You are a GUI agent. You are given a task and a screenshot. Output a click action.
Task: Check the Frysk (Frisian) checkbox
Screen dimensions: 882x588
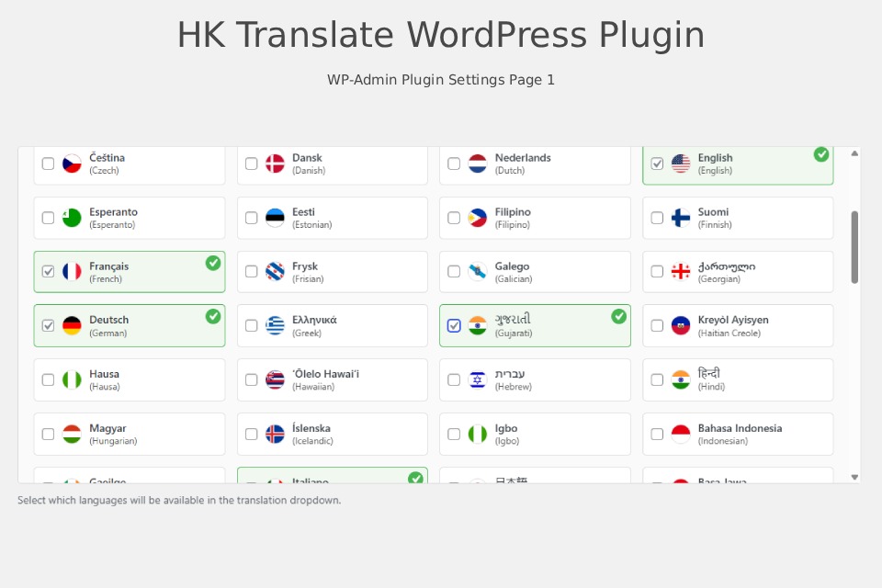(252, 272)
